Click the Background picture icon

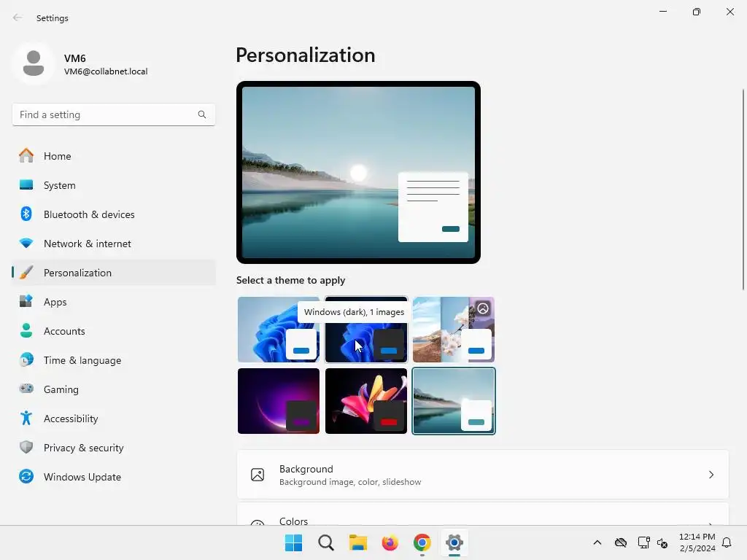pos(258,475)
